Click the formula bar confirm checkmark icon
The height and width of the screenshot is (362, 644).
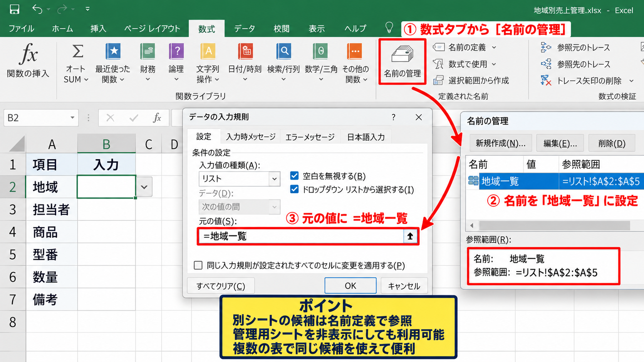pos(134,118)
